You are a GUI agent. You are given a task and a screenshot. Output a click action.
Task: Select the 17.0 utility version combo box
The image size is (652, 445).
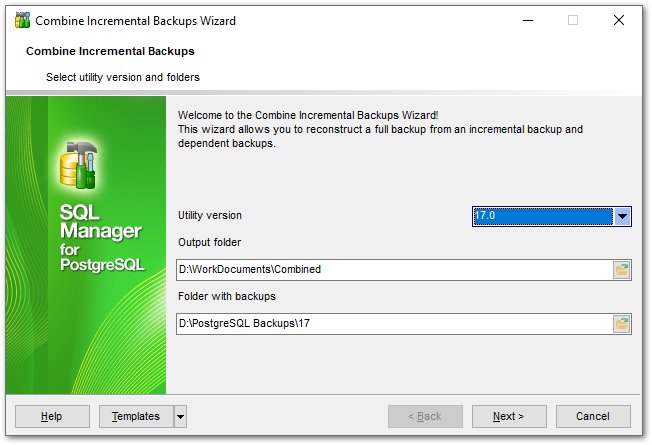(542, 216)
